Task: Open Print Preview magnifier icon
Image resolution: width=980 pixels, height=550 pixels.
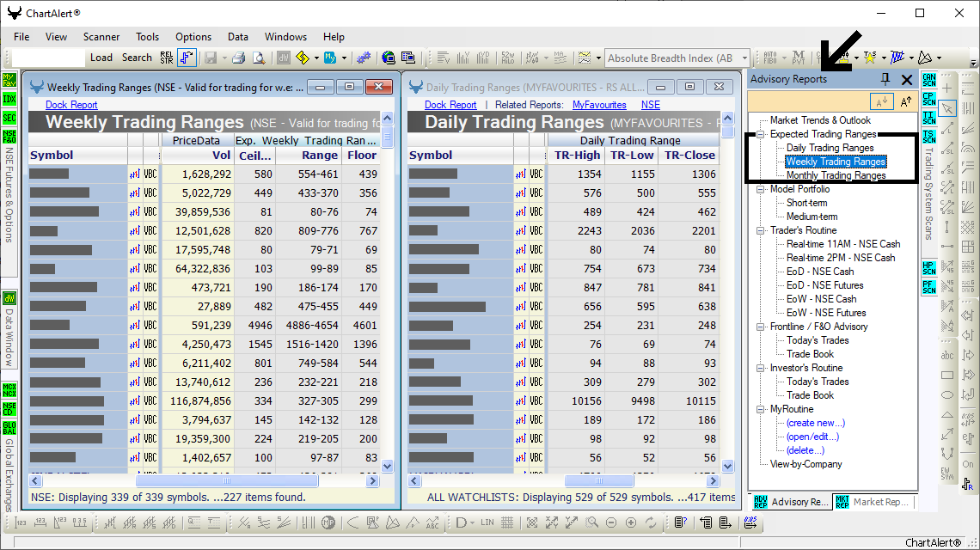Action: click(258, 58)
